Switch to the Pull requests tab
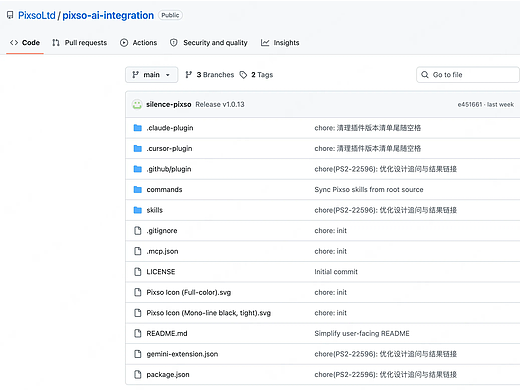The width and height of the screenshot is (520, 390). [x=80, y=43]
